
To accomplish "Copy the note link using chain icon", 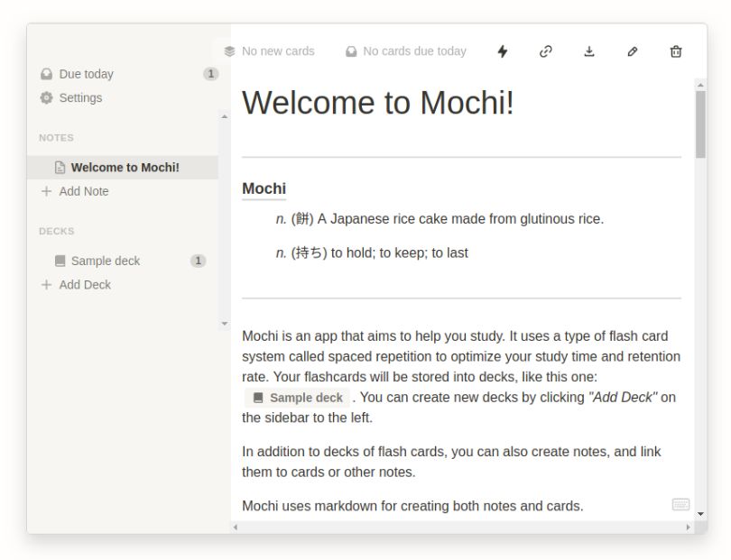I will click(x=546, y=51).
